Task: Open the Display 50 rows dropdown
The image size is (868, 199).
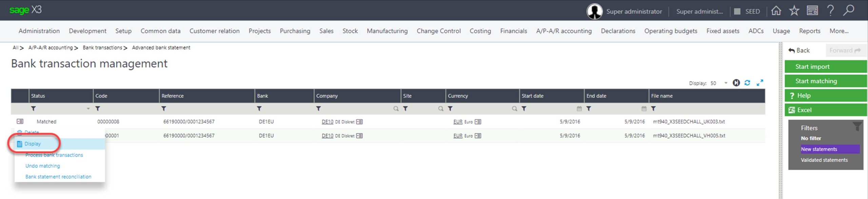Action: click(x=726, y=83)
